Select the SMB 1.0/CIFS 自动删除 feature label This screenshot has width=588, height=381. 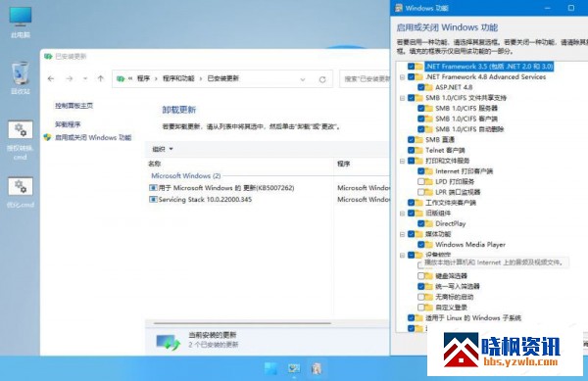pyautogui.click(x=469, y=129)
